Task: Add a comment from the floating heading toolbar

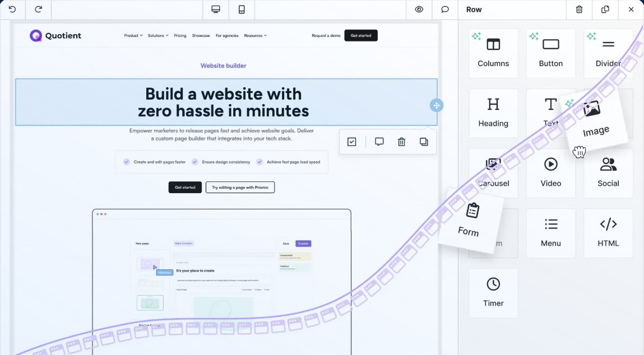Action: click(379, 142)
